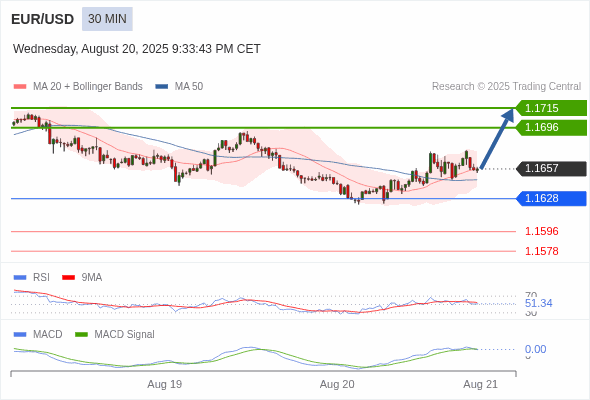Click the green MACD Signal swatch
The height and width of the screenshot is (400, 590).
click(81, 335)
